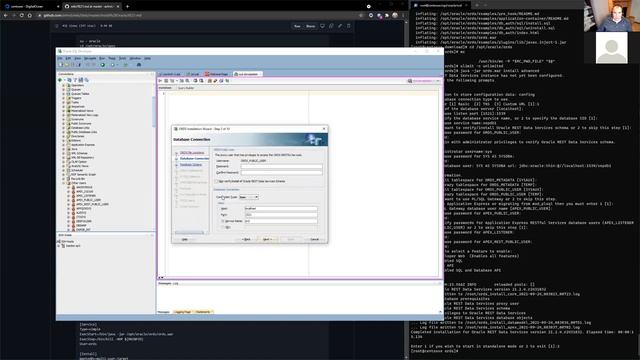The image size is (640, 360).
Task: Open the Window menu in SQL Developer
Action: coord(135,58)
